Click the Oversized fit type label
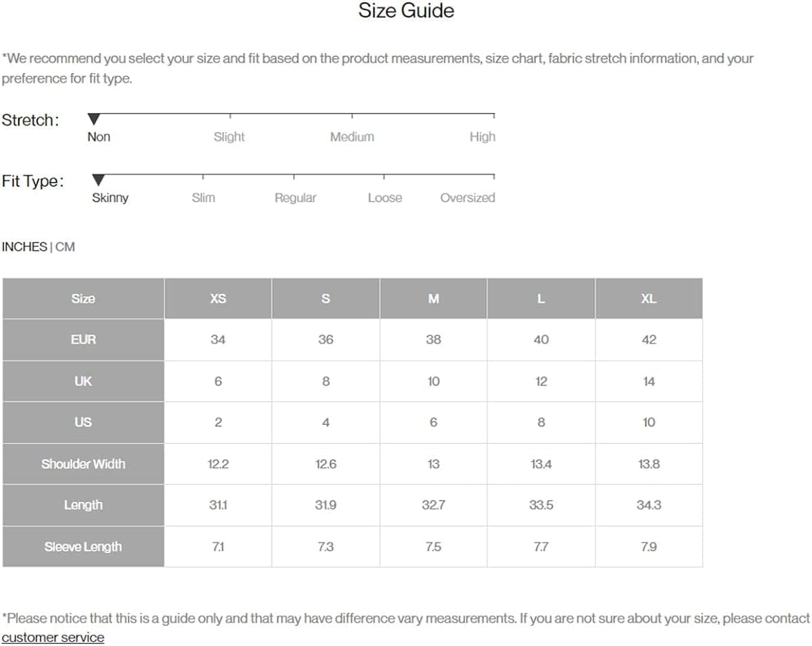This screenshot has width=812, height=646. (x=467, y=198)
